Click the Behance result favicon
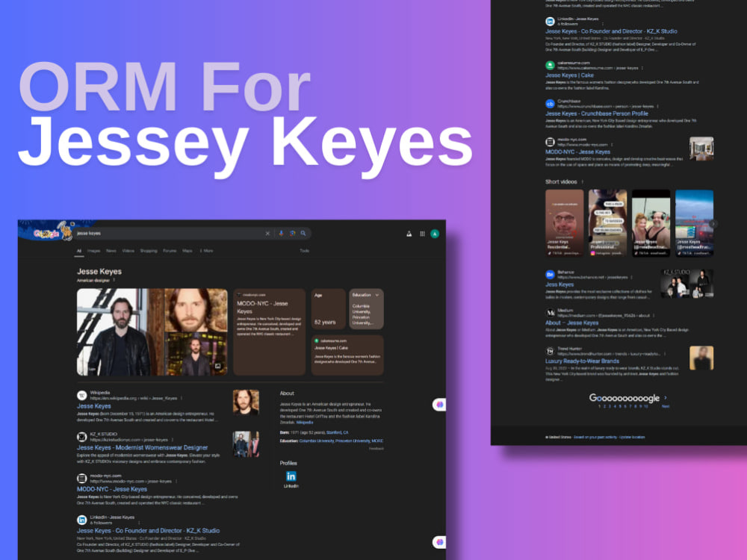The height and width of the screenshot is (560, 747). (x=550, y=275)
